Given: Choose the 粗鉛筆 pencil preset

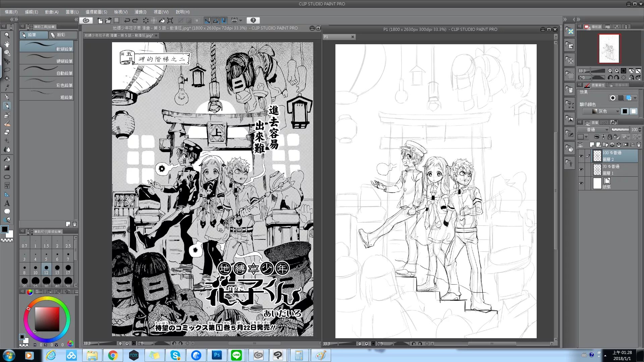Looking at the screenshot, I should click(x=46, y=94).
